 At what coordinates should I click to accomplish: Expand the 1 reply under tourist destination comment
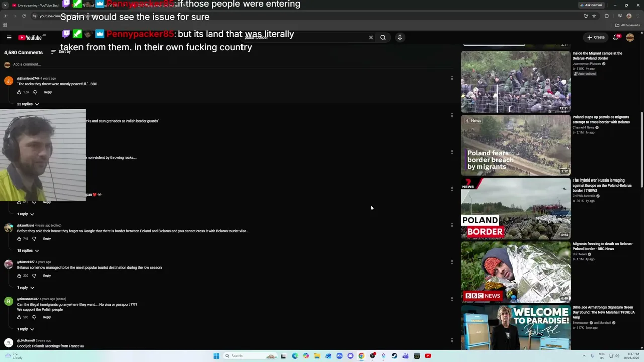25,288
